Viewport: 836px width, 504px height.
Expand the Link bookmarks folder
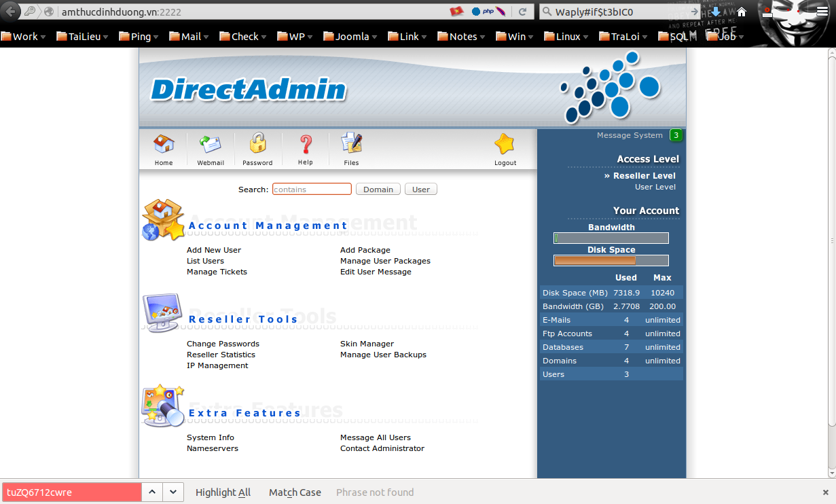coord(407,37)
